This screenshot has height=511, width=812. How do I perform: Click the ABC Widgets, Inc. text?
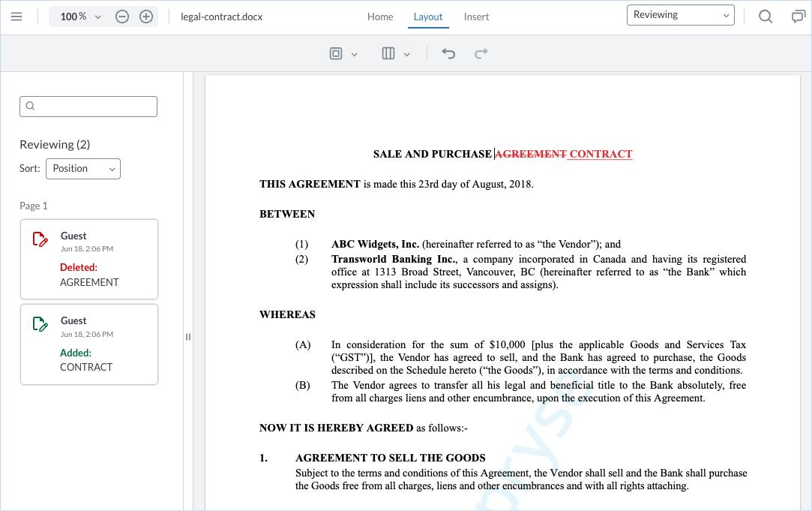376,244
